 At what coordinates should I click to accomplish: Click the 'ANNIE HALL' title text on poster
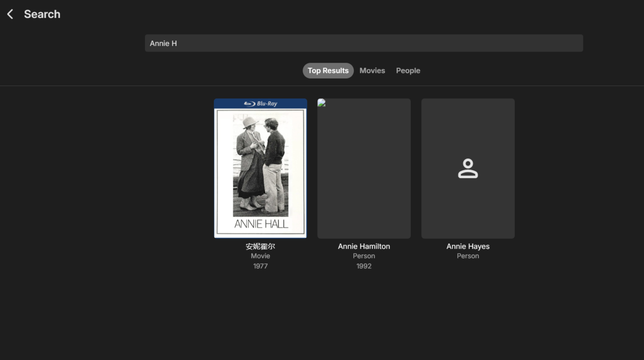tap(261, 224)
